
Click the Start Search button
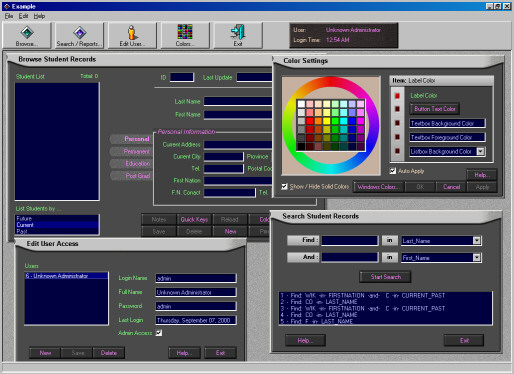385,277
